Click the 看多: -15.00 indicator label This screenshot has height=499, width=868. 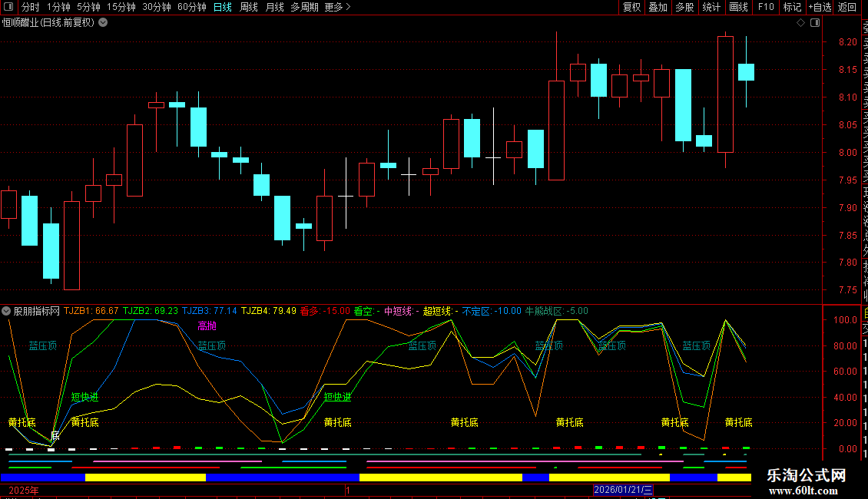(x=326, y=311)
